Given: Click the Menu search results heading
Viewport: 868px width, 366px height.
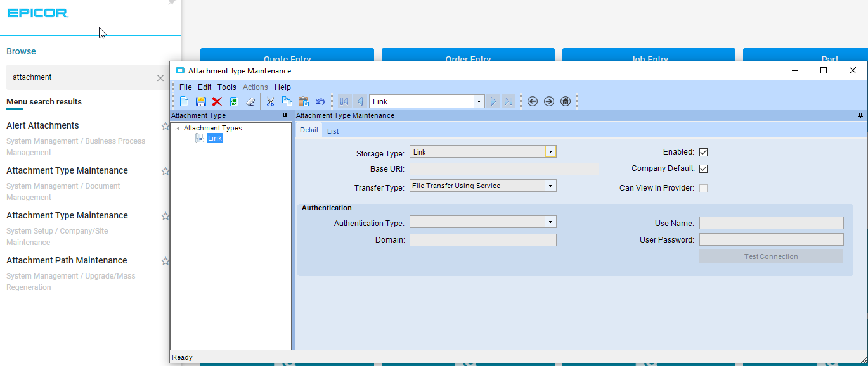Looking at the screenshot, I should pos(44,101).
